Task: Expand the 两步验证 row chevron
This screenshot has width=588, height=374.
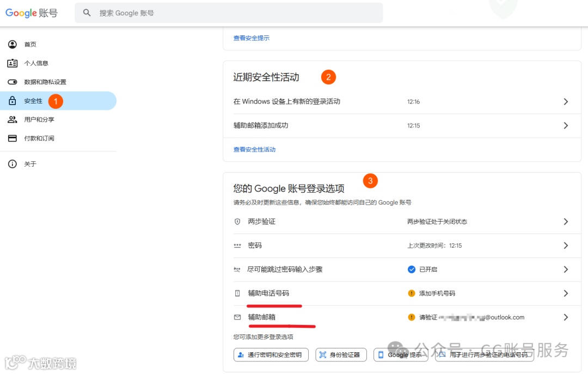Action: click(x=566, y=222)
